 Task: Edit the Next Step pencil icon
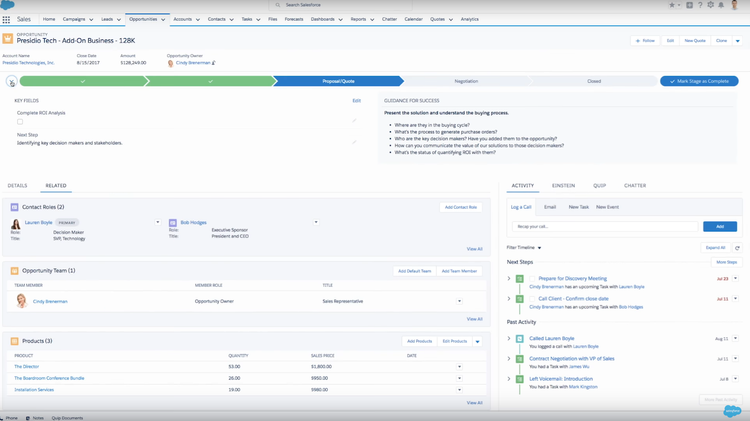point(354,142)
